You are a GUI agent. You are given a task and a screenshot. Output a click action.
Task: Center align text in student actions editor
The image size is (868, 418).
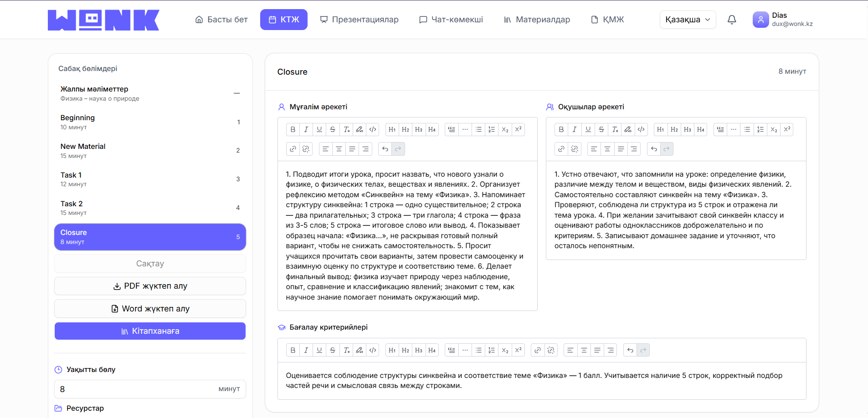click(607, 149)
